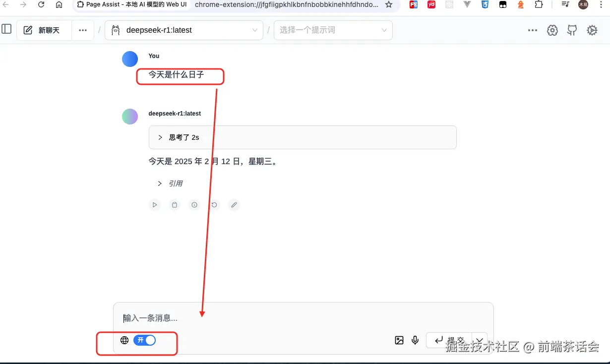Upload an image using the picture icon
610x364 pixels.
click(399, 340)
